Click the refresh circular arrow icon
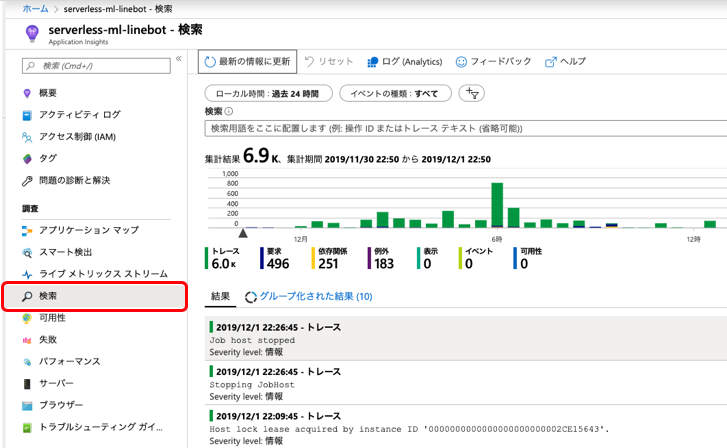Screen dimensions: 727x448 210,62
